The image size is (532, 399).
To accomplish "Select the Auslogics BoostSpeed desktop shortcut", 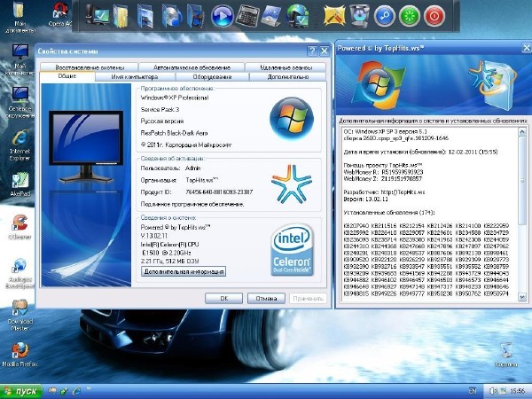I will (x=20, y=273).
